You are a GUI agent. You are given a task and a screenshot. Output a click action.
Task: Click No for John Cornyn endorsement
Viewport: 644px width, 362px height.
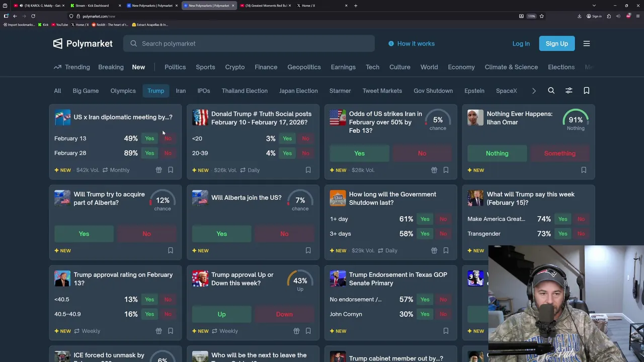[x=443, y=314]
